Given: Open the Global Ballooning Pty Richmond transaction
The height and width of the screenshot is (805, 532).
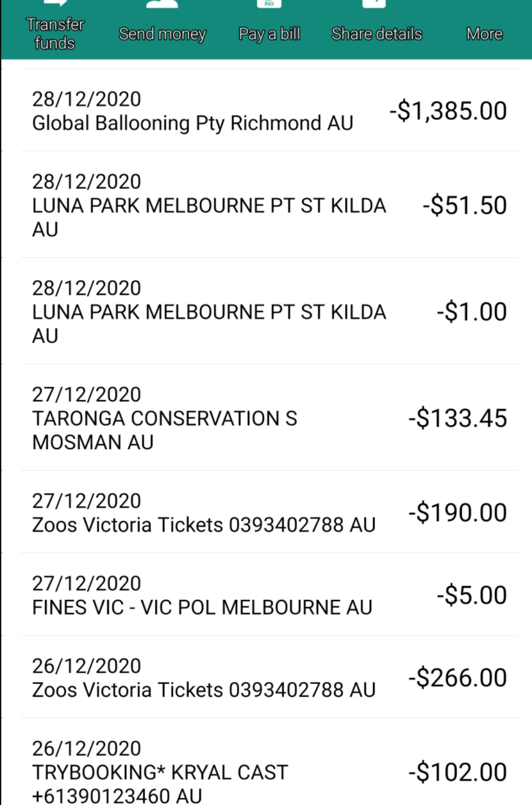Looking at the screenshot, I should (x=269, y=110).
